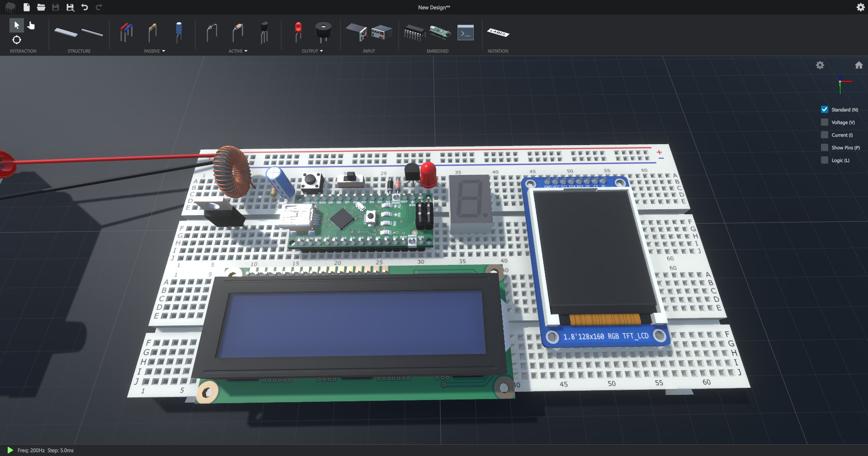Open a design file

41,7
